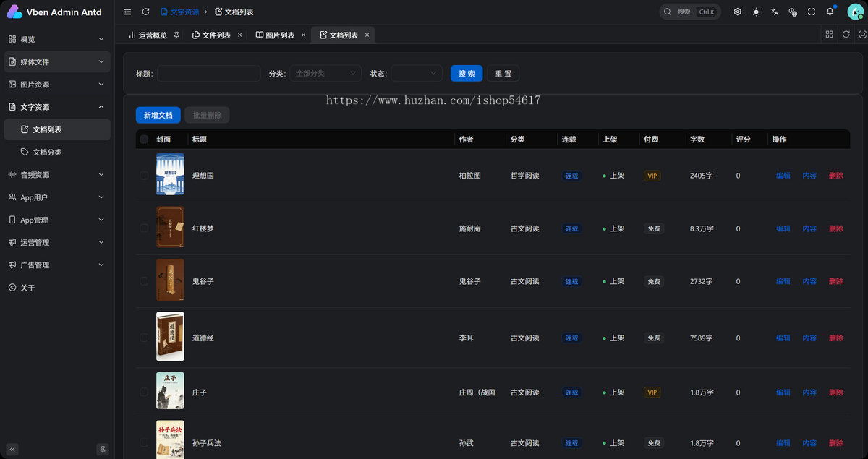Viewport: 868px width, 459px height.
Task: Click the tab bar reload icon
Action: pyautogui.click(x=846, y=35)
